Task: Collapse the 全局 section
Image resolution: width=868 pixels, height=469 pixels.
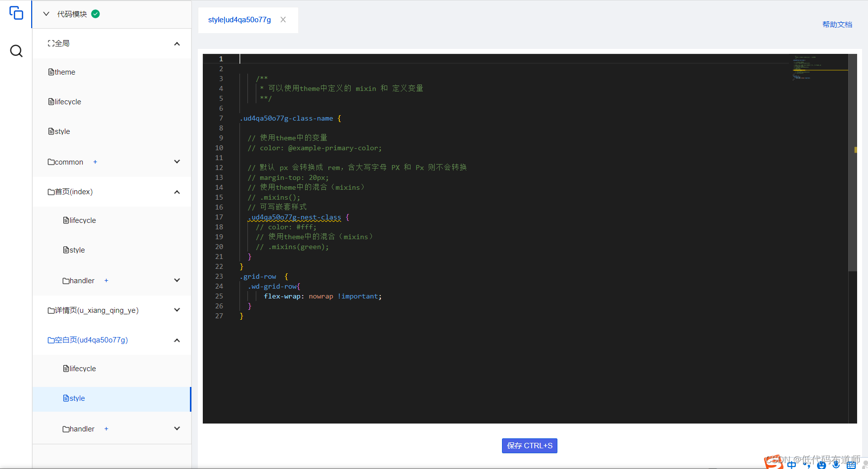Action: click(177, 44)
